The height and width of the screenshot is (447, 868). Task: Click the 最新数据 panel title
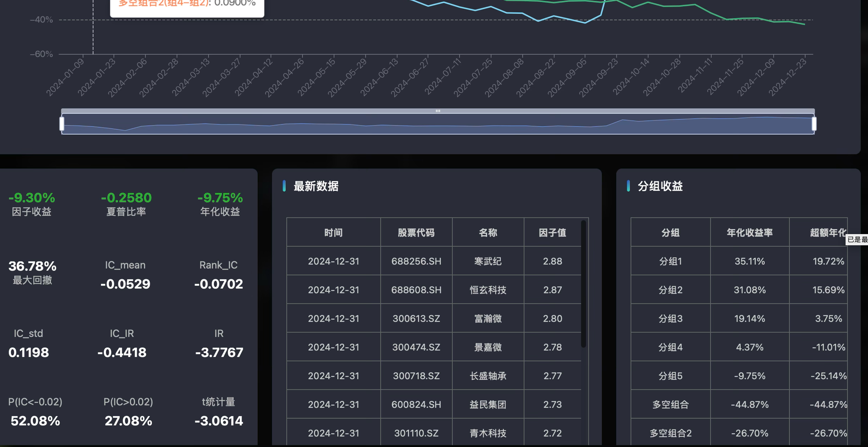tap(316, 186)
